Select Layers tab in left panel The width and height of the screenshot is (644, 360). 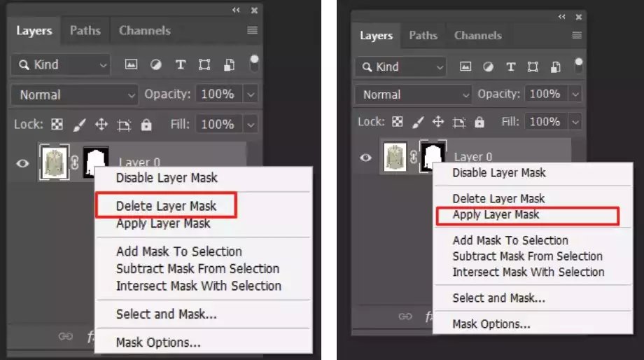[x=34, y=31]
